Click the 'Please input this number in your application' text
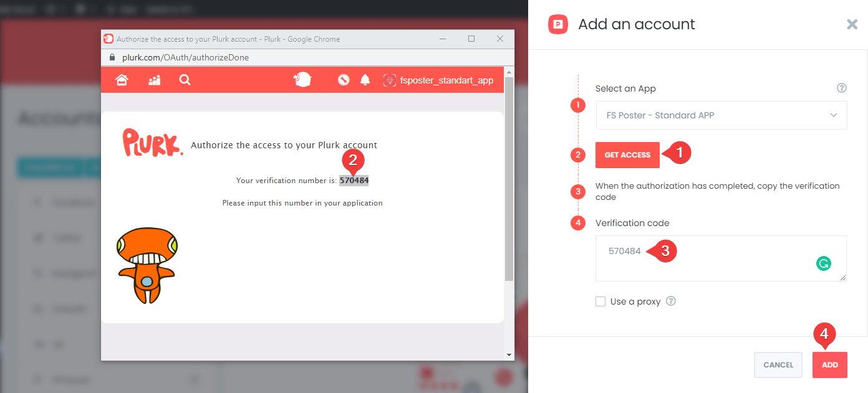This screenshot has height=393, width=868. pyautogui.click(x=302, y=203)
